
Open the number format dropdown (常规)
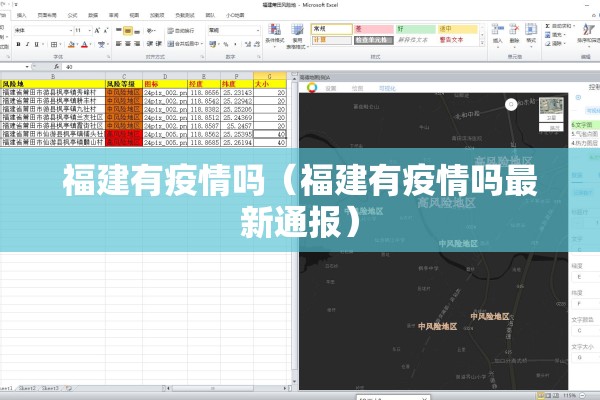tap(258, 30)
